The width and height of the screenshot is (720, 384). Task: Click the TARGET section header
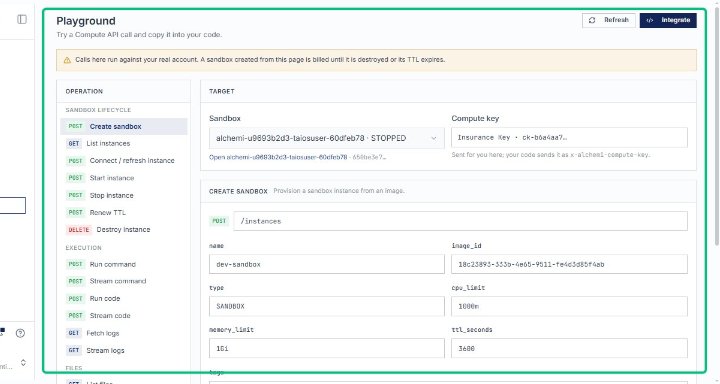coord(222,91)
